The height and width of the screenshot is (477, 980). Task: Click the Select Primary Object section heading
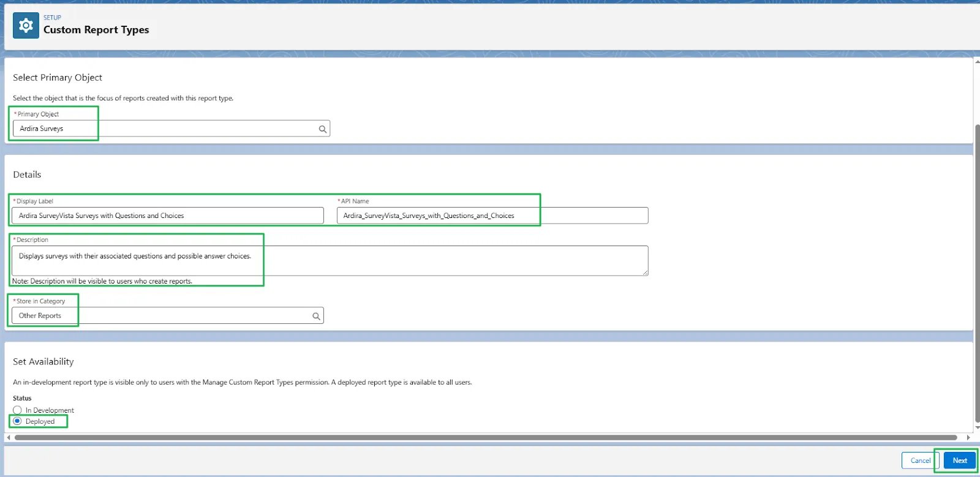[x=58, y=77]
